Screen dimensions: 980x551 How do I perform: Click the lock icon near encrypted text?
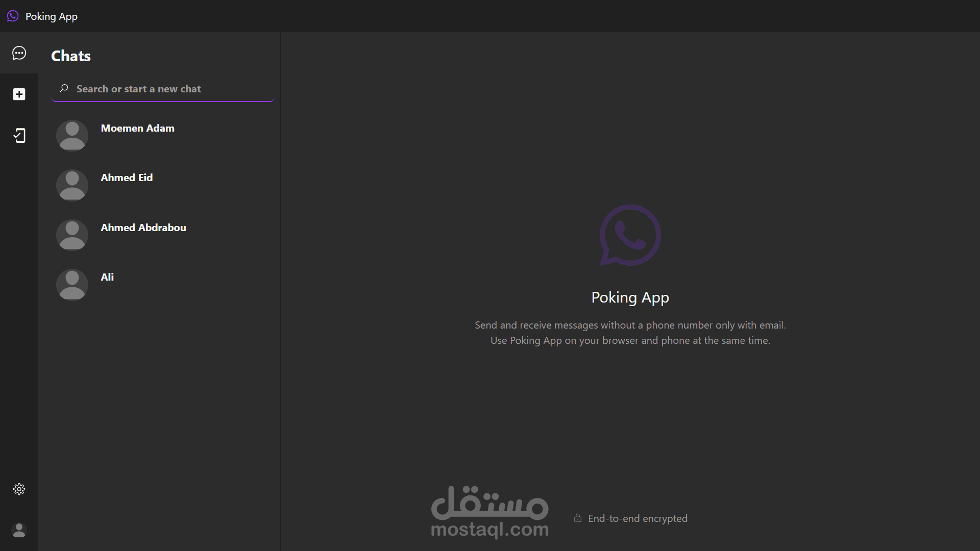577,518
